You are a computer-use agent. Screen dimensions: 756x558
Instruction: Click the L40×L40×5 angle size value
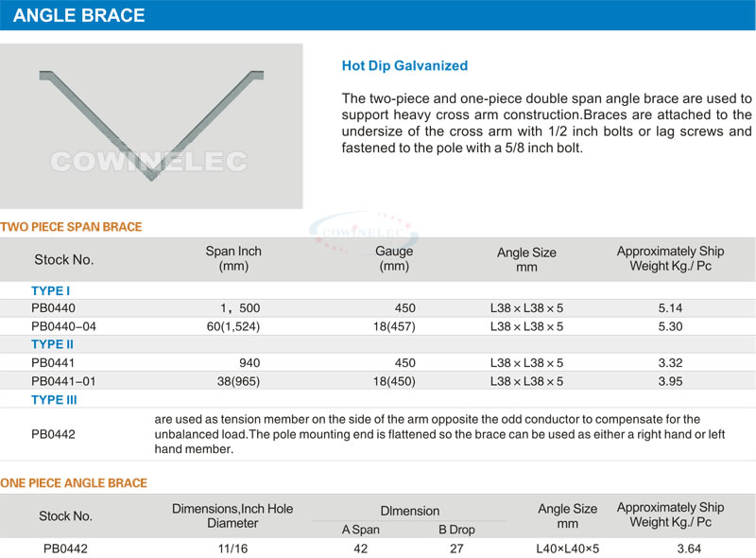click(x=567, y=549)
